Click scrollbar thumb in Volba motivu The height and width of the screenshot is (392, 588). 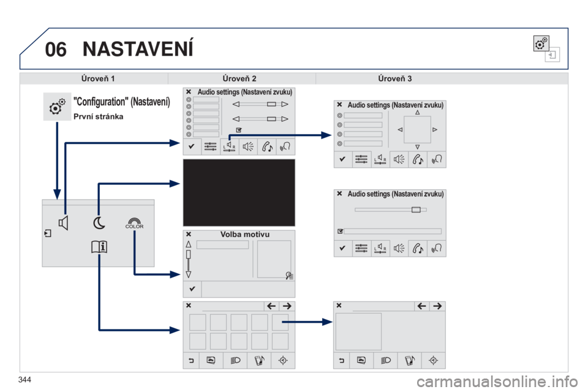click(188, 255)
